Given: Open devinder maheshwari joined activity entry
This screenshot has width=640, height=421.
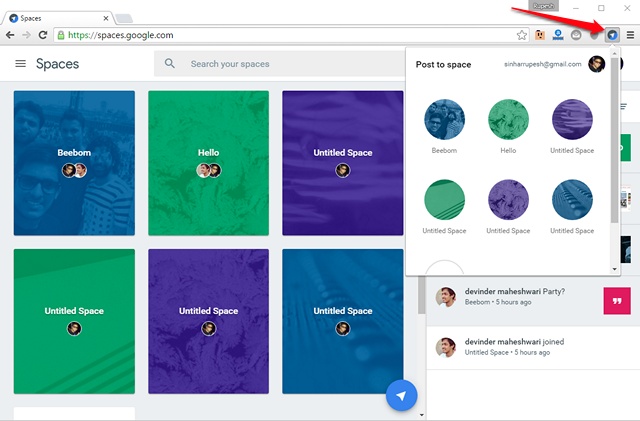Looking at the screenshot, I should [533, 347].
